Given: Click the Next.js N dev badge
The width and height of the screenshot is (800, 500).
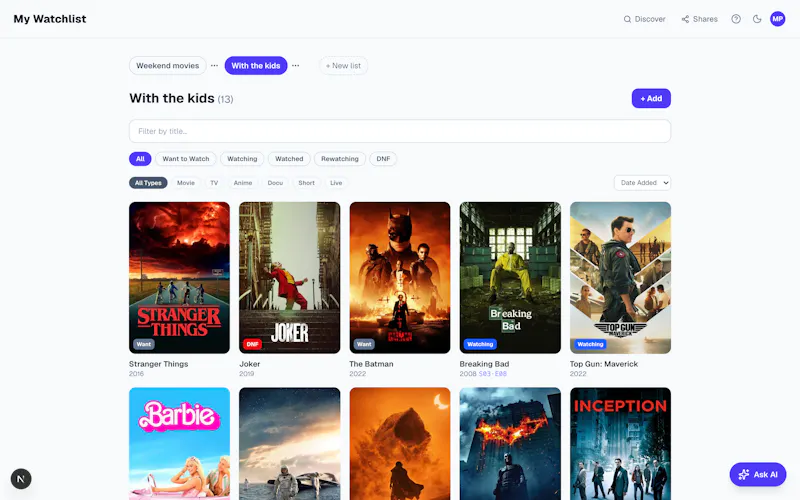Looking at the screenshot, I should pos(21,479).
